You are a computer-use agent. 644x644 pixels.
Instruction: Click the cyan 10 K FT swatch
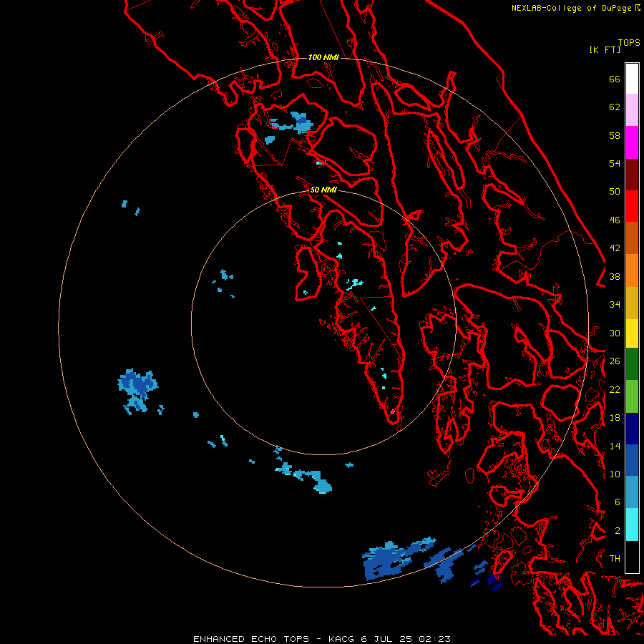coord(632,525)
